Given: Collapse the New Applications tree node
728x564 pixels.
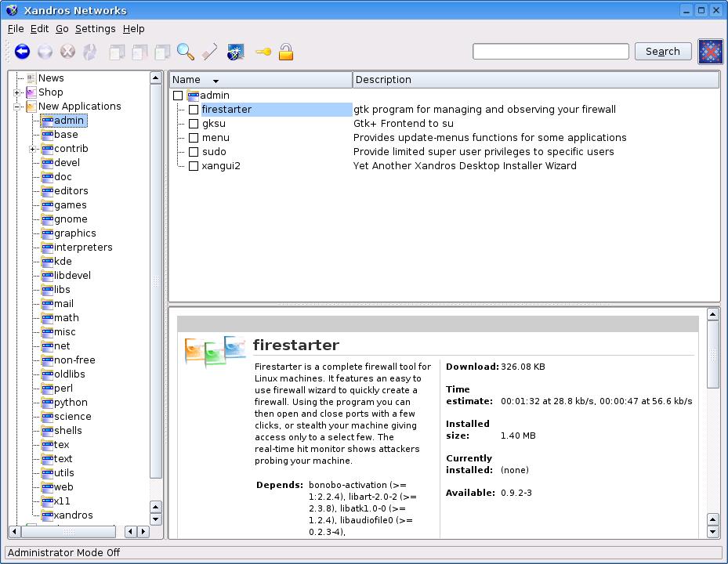Looking at the screenshot, I should tap(17, 107).
